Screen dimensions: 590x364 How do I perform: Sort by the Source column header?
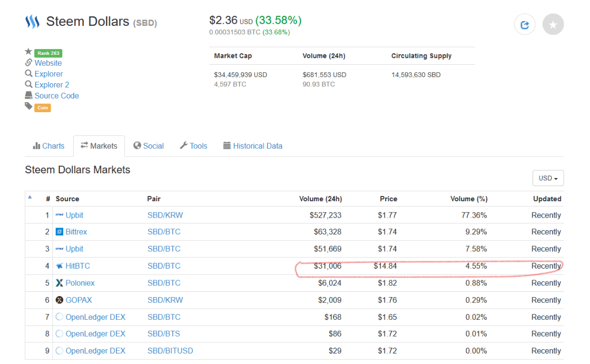(67, 199)
